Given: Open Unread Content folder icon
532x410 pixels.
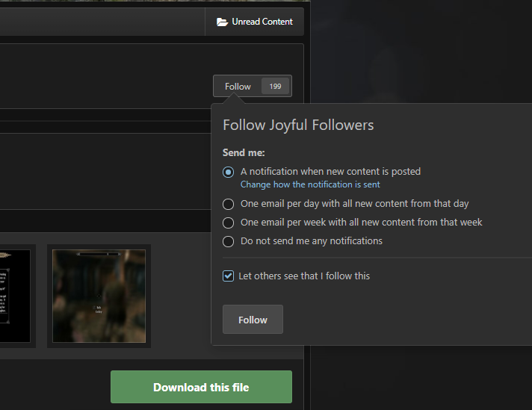Looking at the screenshot, I should point(222,22).
